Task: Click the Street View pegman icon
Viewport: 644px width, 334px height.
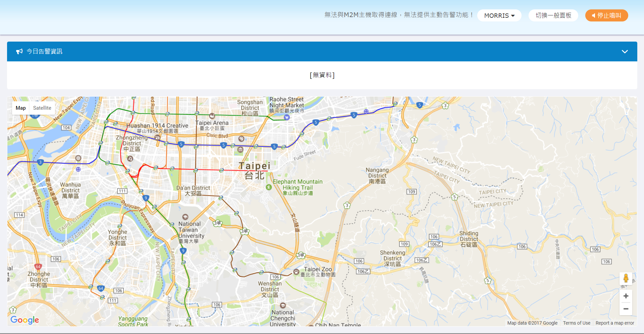Action: pyautogui.click(x=626, y=278)
